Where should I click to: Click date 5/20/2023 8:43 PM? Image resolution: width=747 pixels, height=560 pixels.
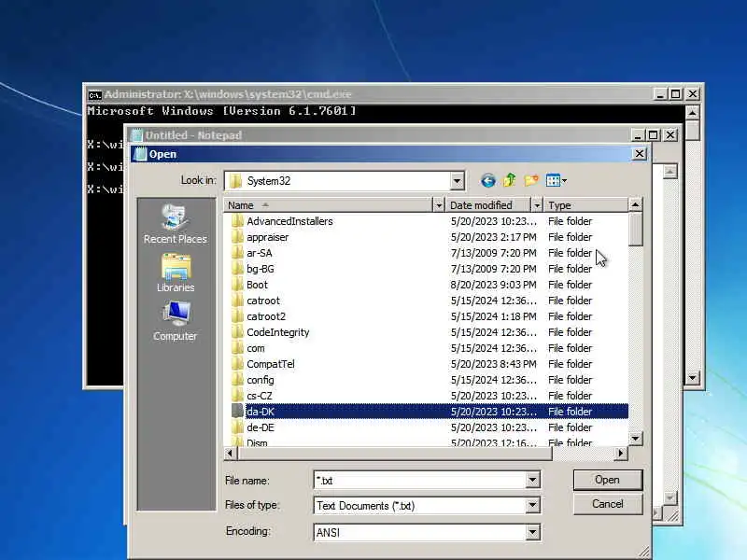493,364
